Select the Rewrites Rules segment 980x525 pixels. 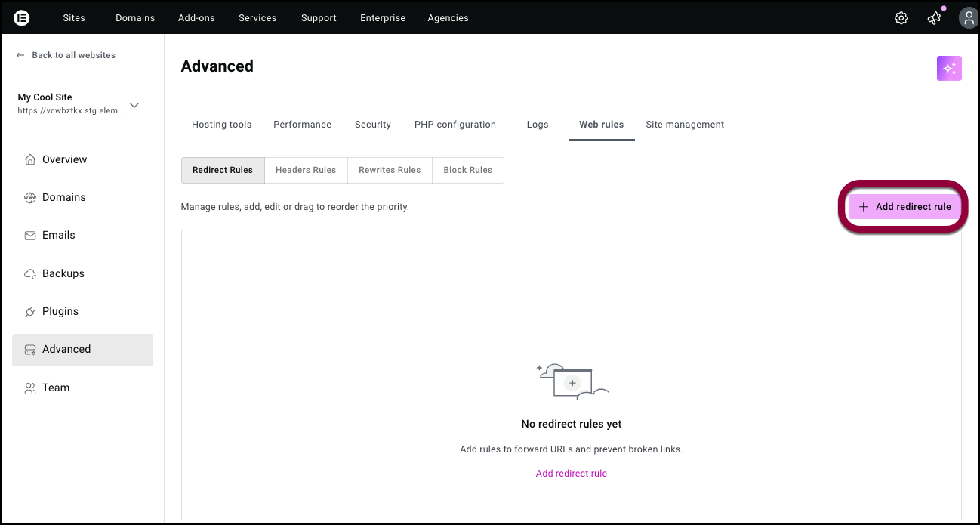coord(389,170)
